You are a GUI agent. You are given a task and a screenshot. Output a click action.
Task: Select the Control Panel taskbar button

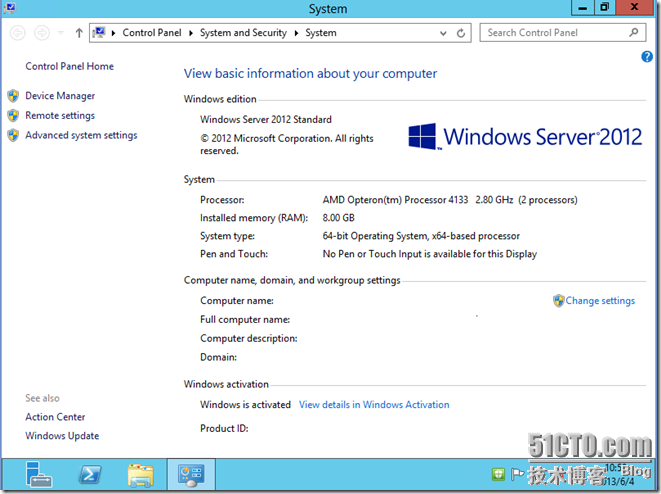(191, 475)
